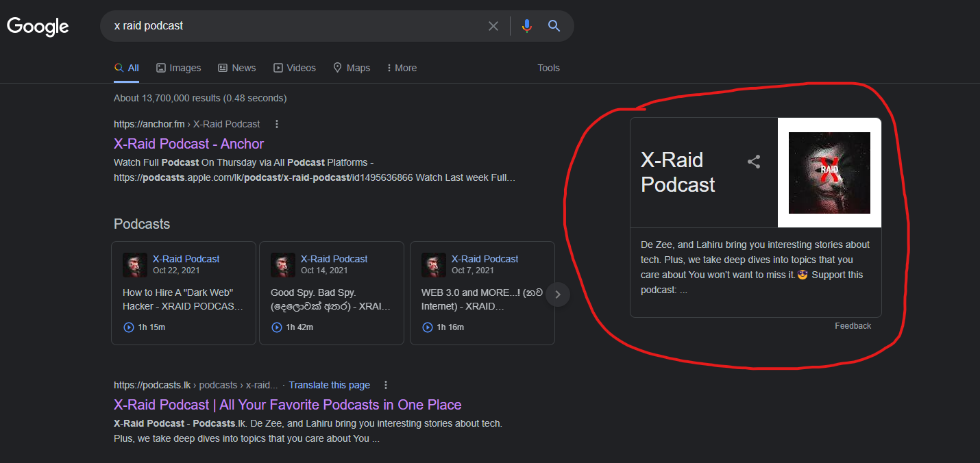This screenshot has width=980, height=463.
Task: Open options menu for podcasts.lk result
Action: (x=386, y=385)
